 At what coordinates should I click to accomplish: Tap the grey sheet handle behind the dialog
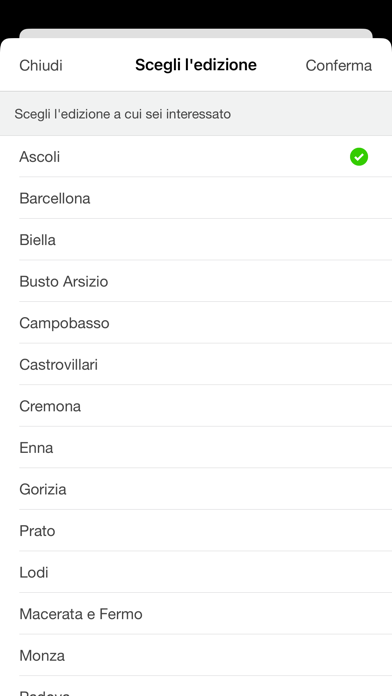click(x=196, y=33)
